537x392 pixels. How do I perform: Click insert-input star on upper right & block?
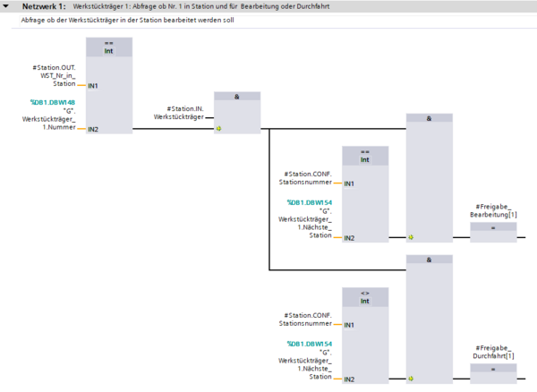click(x=411, y=238)
